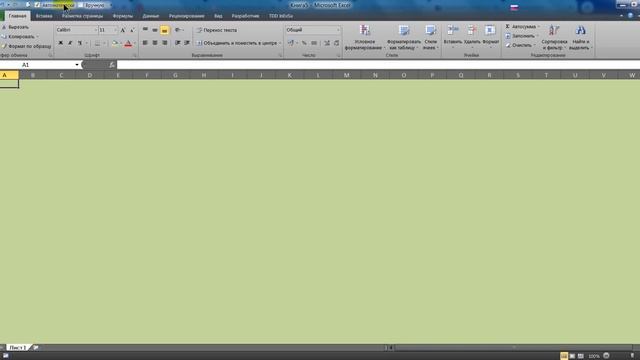This screenshot has width=640, height=360.
Task: Align text to top of cell
Action: pos(145,30)
